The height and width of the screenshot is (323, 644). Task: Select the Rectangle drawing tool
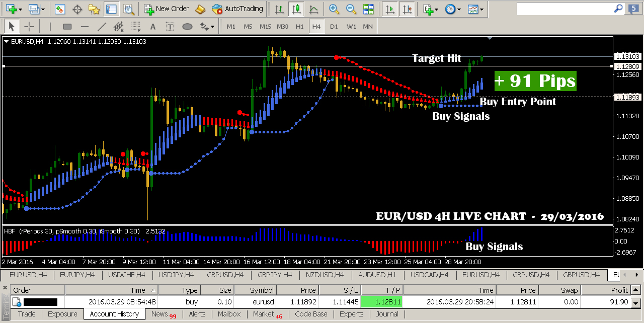[67, 26]
